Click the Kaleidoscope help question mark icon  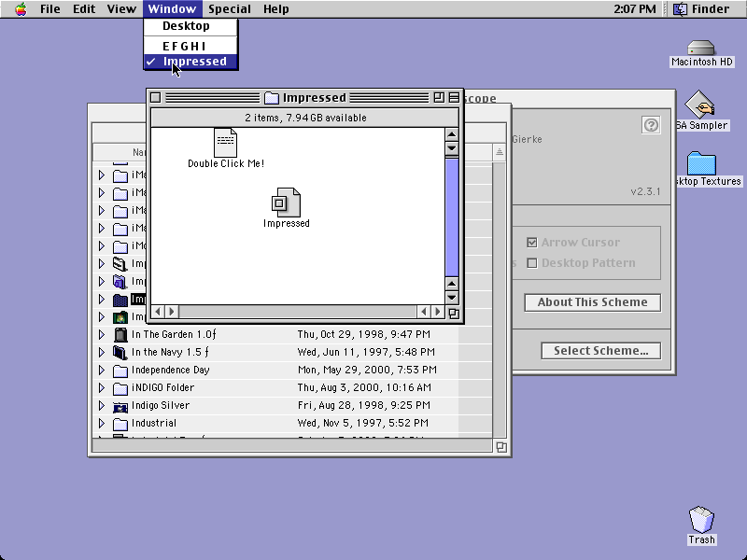(651, 125)
